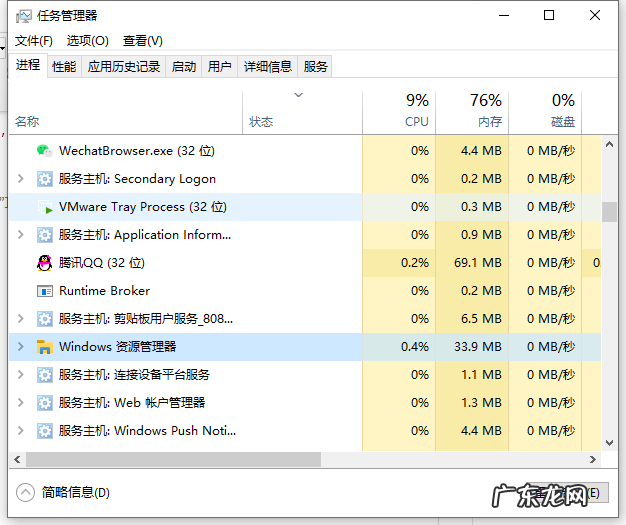Sort by the CPU 9% column header

(x=399, y=113)
